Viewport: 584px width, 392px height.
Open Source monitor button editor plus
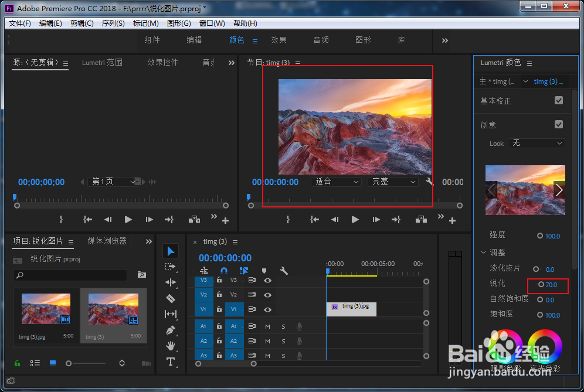225,221
